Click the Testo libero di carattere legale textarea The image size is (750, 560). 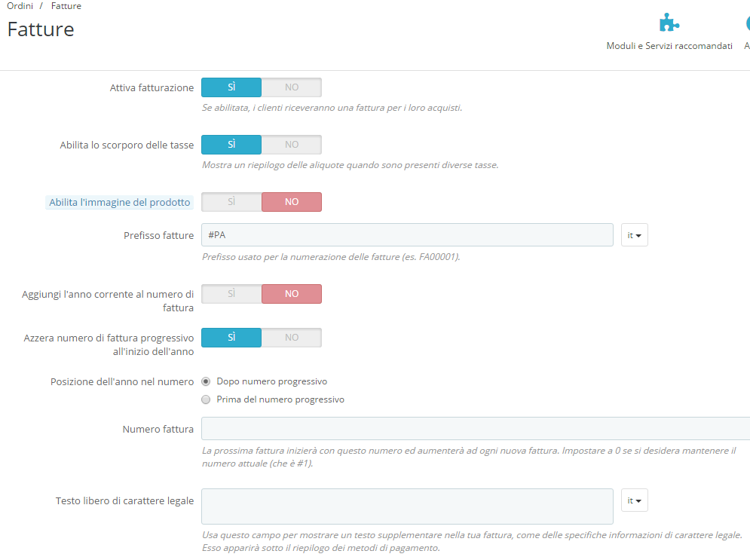click(407, 503)
